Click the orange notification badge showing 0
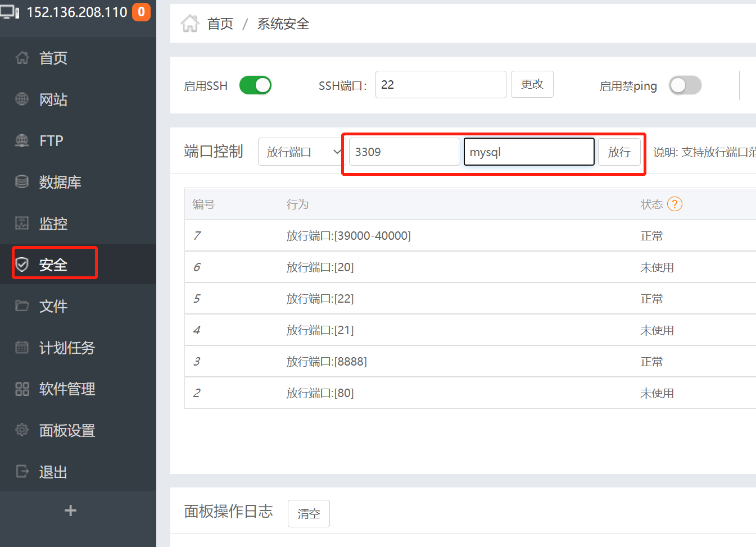Viewport: 756px width, 547px height. coord(141,12)
